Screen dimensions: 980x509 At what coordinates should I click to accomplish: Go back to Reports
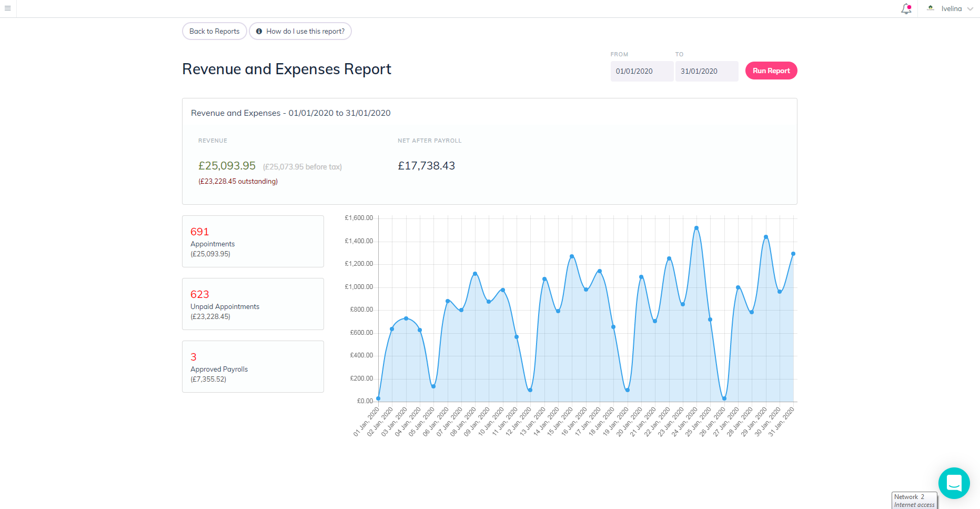pos(214,31)
